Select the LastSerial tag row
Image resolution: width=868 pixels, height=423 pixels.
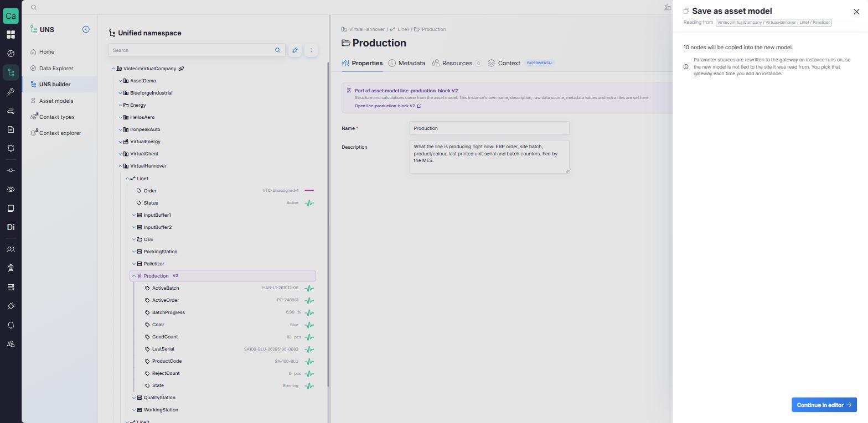225,349
